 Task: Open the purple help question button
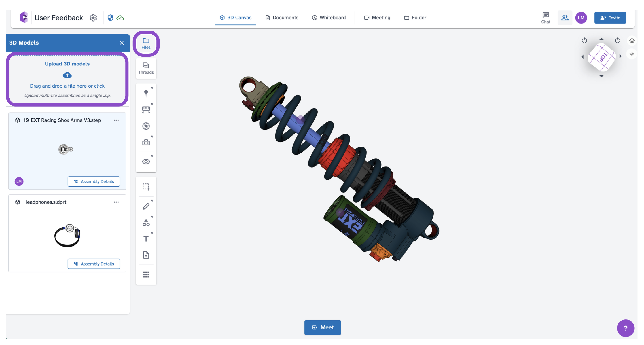coord(625,328)
